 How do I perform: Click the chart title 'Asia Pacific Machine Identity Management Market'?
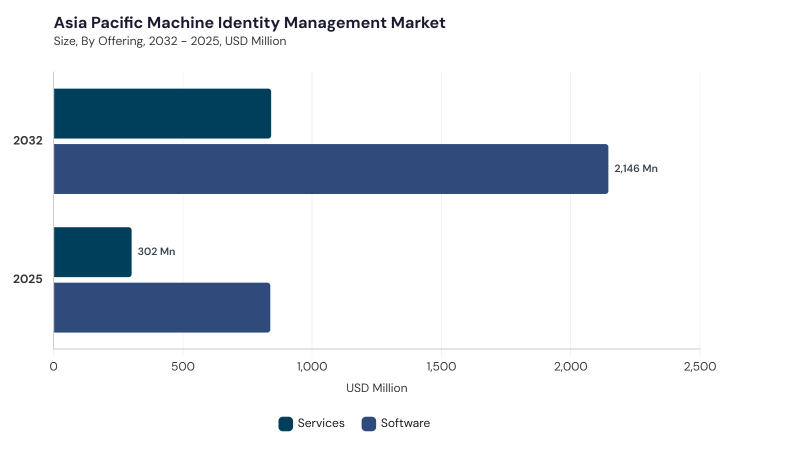tap(249, 22)
